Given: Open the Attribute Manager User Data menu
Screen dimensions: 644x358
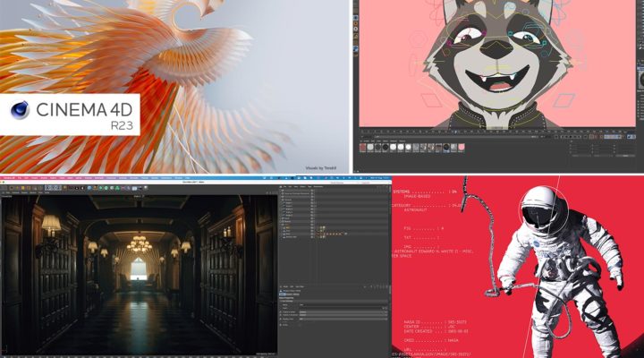Looking at the screenshot, I should [300, 287].
